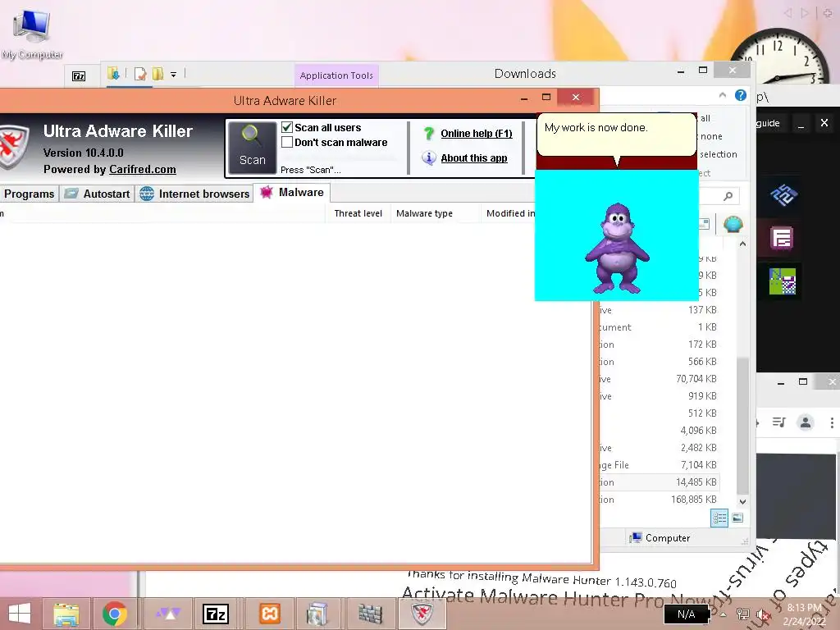This screenshot has height=630, width=840.
Task: Click the New folder icon in Downloads toolbar
Action: point(157,74)
